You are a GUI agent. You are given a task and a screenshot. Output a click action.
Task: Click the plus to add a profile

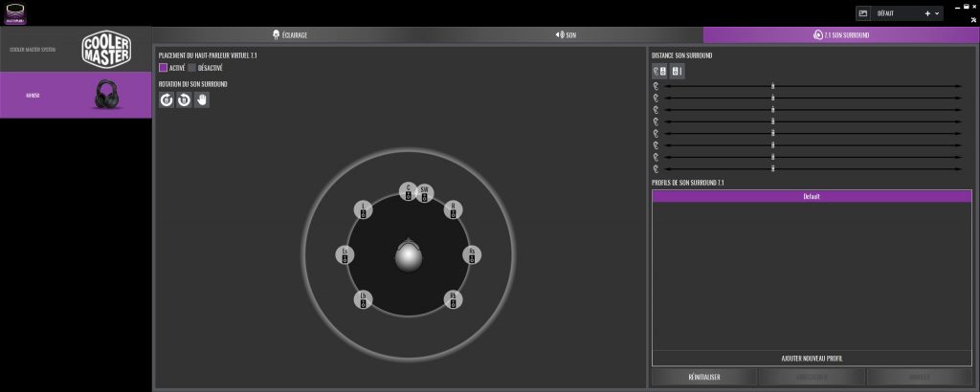tap(926, 13)
